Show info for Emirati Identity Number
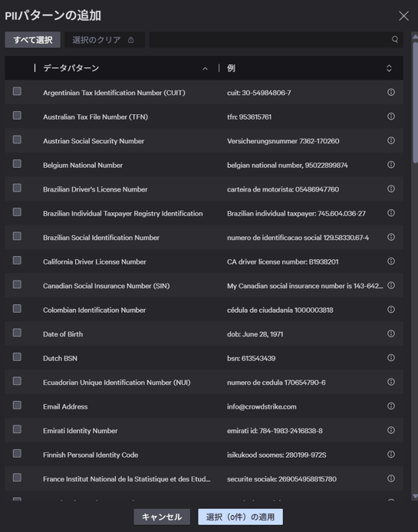 pyautogui.click(x=391, y=430)
